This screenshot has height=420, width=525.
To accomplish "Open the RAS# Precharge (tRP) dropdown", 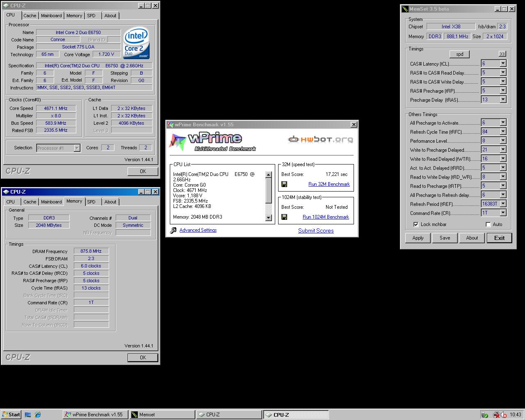I will click(503, 91).
